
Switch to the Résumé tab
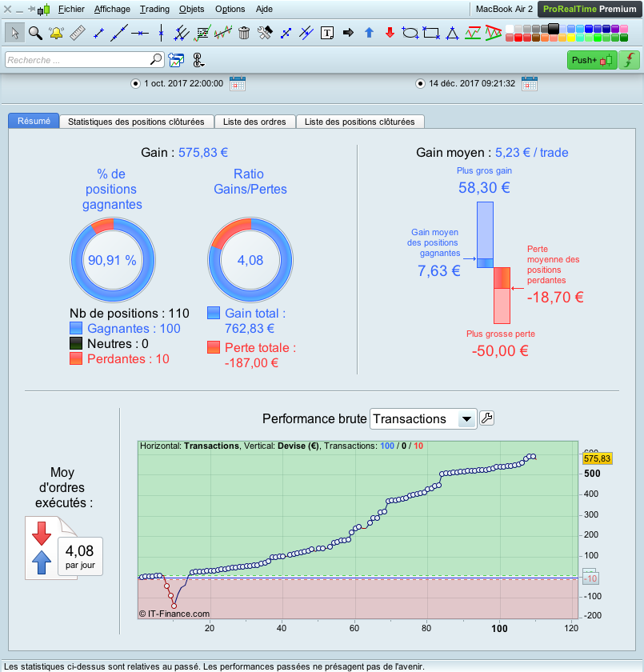tap(34, 122)
